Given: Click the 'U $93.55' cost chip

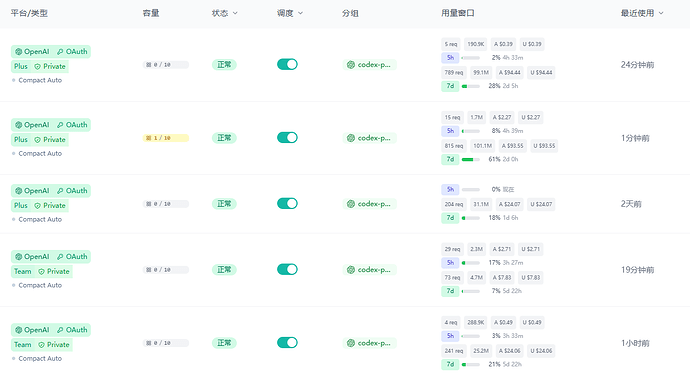Looking at the screenshot, I should point(544,146).
